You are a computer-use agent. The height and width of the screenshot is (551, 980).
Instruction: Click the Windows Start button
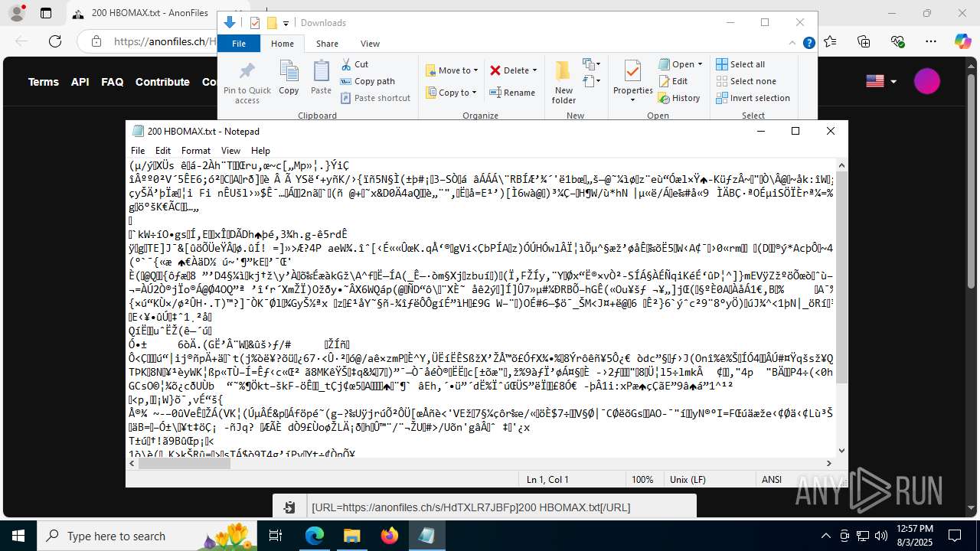click(18, 536)
